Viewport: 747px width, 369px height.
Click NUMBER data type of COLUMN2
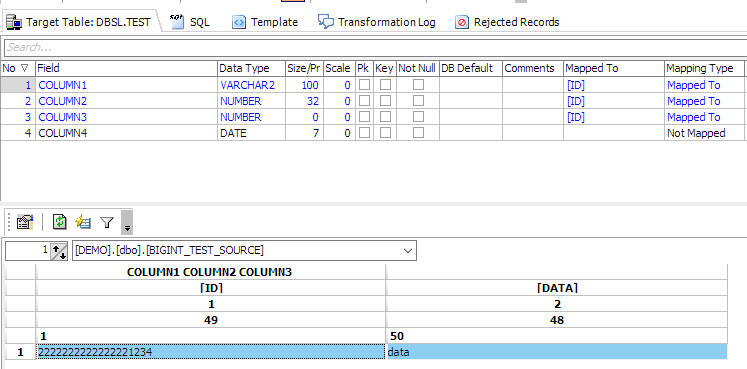coord(252,101)
